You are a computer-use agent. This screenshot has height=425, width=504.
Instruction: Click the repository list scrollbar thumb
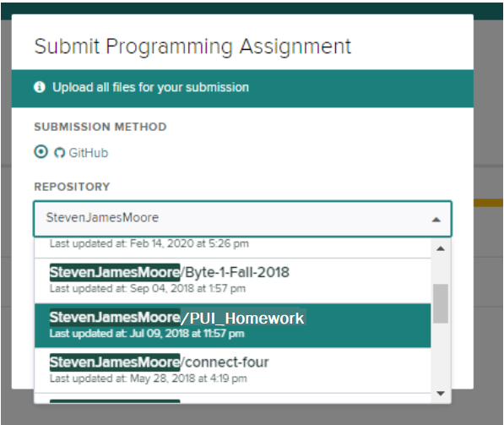coord(441,303)
